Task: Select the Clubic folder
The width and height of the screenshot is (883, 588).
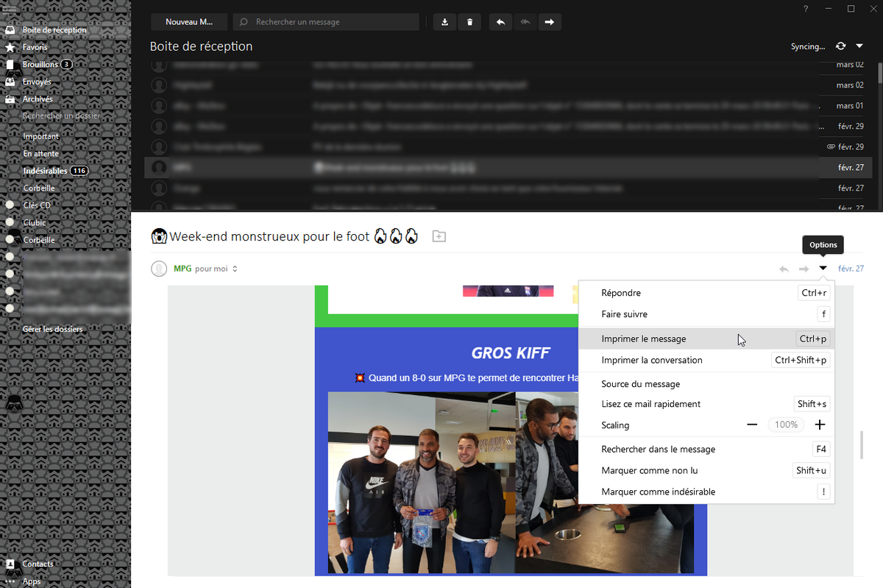Action: [35, 222]
